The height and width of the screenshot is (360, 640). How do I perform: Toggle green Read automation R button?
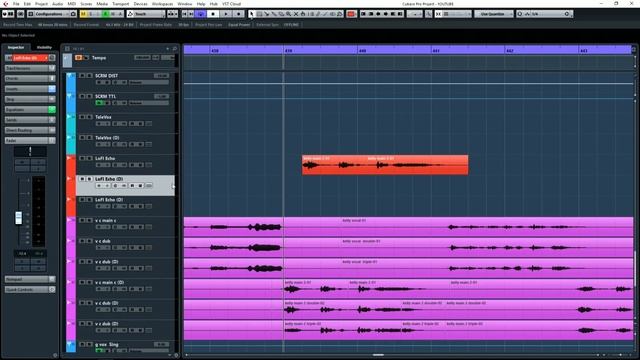pos(106,14)
